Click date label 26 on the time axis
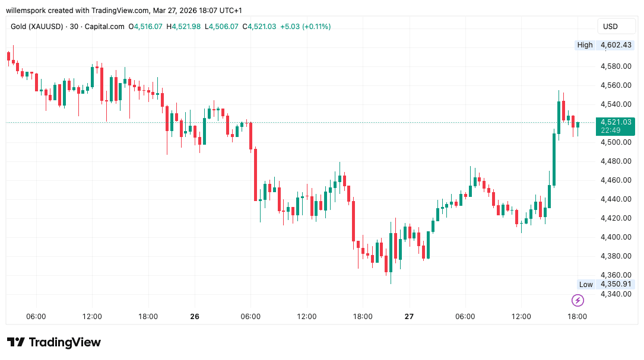The height and width of the screenshot is (360, 644). [195, 317]
